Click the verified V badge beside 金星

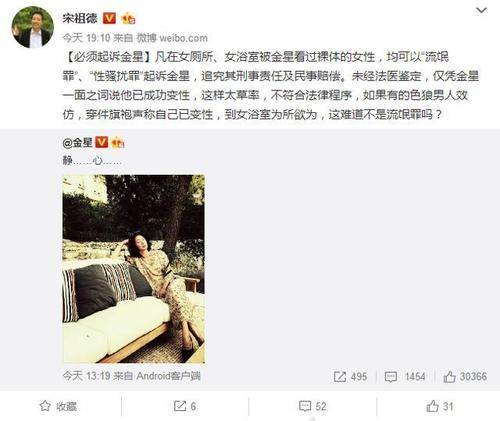(x=102, y=142)
